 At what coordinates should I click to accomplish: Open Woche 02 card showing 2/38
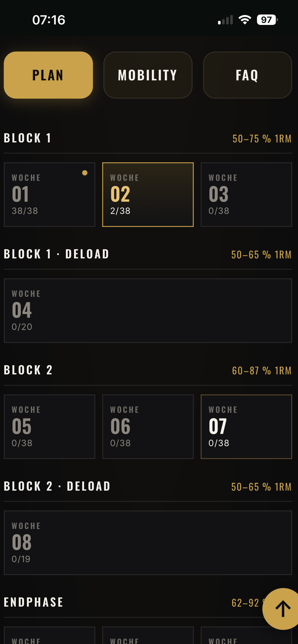[148, 195]
